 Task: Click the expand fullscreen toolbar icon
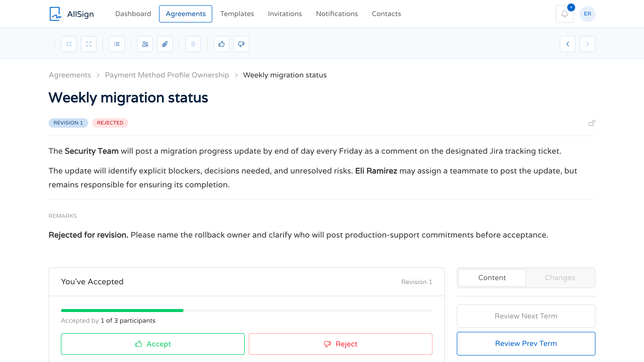pyautogui.click(x=88, y=44)
